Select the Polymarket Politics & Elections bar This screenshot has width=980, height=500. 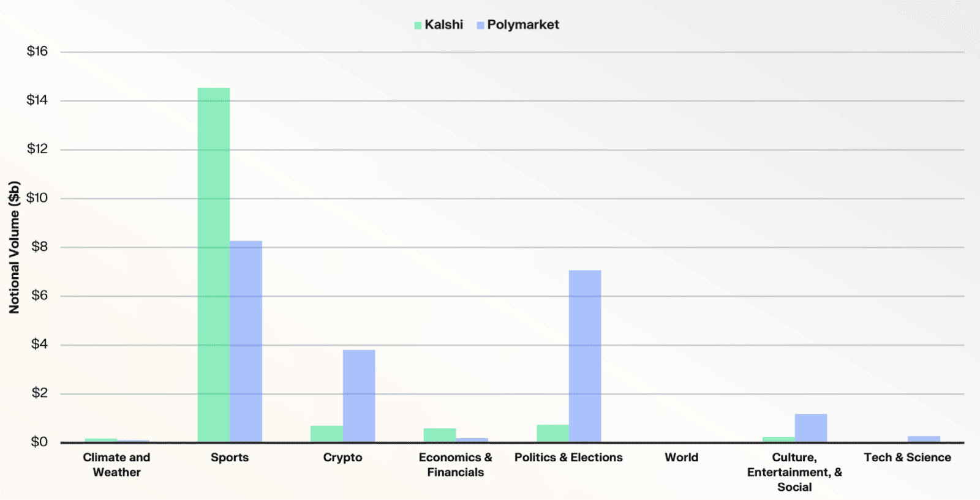pyautogui.click(x=585, y=356)
